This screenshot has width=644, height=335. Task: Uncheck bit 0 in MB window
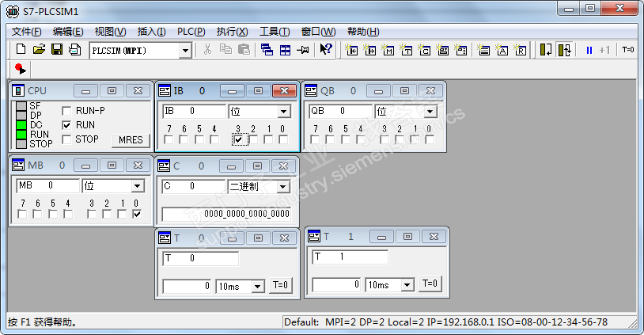(x=137, y=214)
